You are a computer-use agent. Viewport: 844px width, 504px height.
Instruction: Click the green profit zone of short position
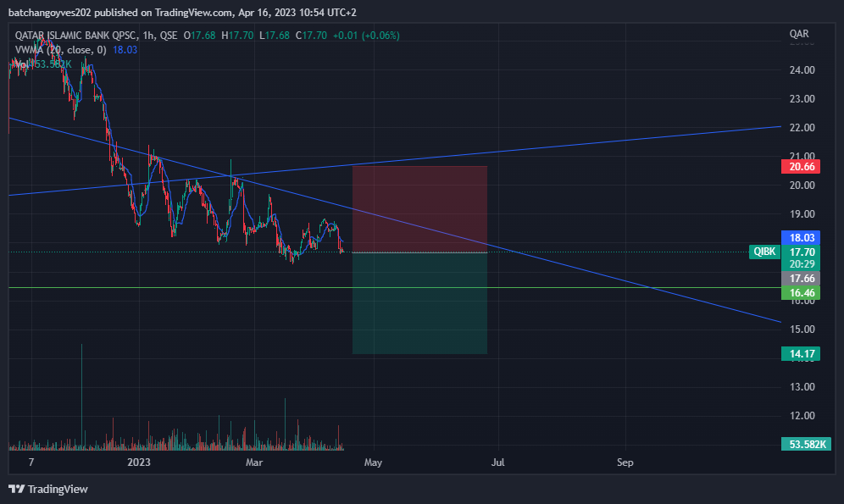point(419,303)
